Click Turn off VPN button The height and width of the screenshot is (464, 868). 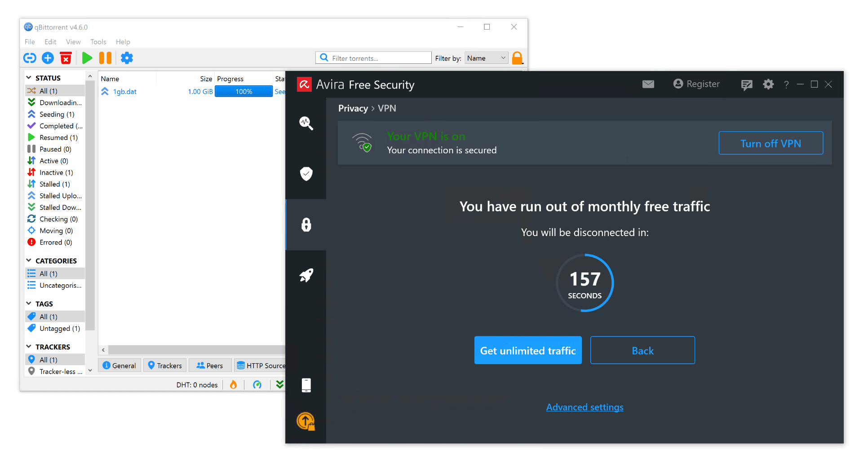pos(771,143)
